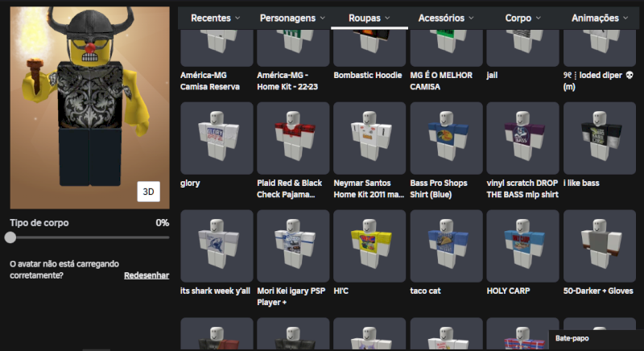
Task: Select Plaid Red & Black Check Pajama thumbnail
Action: (293, 138)
